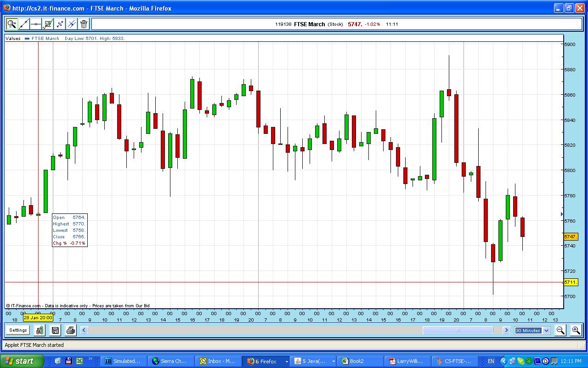Switch to the Book2 Excel taskbar item
The height and width of the screenshot is (368, 588).
coord(361,361)
